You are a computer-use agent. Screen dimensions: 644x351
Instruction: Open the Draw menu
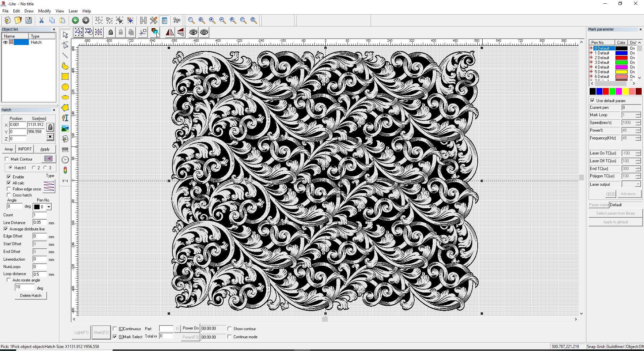(29, 11)
